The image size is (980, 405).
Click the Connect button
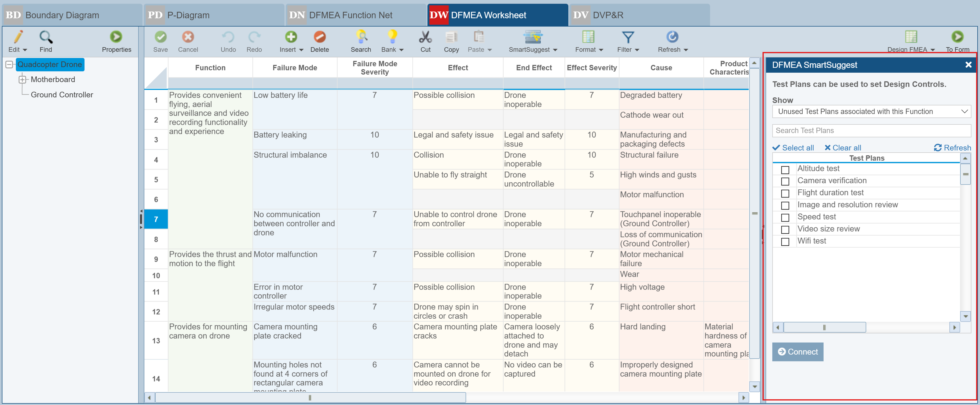(x=798, y=352)
